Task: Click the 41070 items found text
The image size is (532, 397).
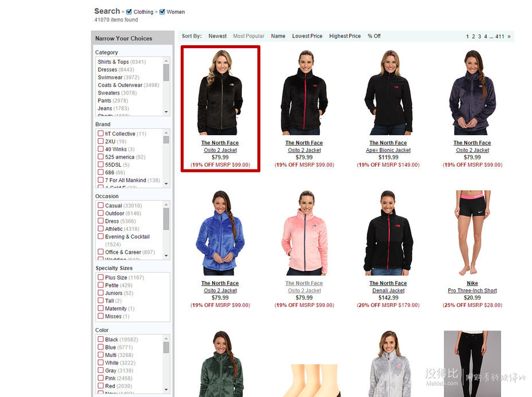Action: click(x=116, y=19)
